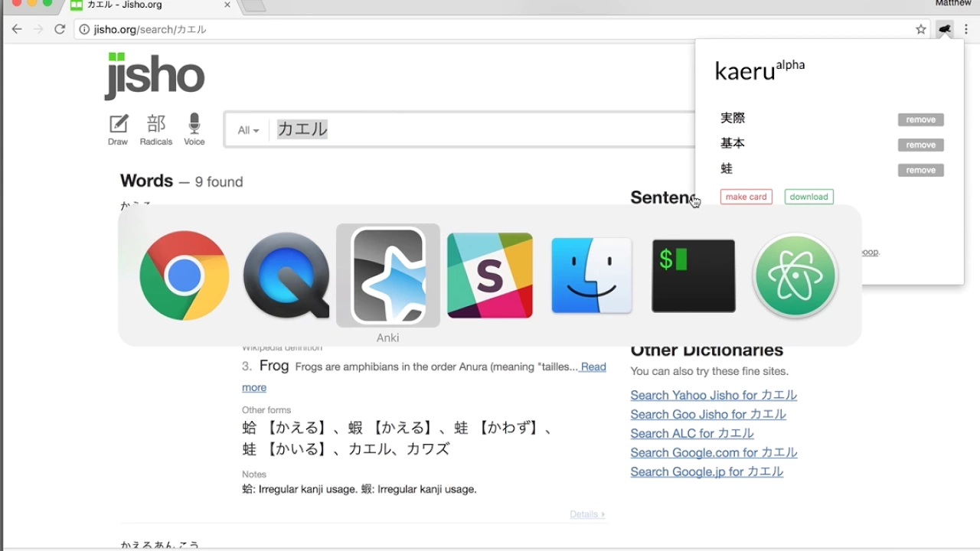Open the Radicals lookup tool
The height and width of the screenshot is (551, 980).
pos(156,129)
